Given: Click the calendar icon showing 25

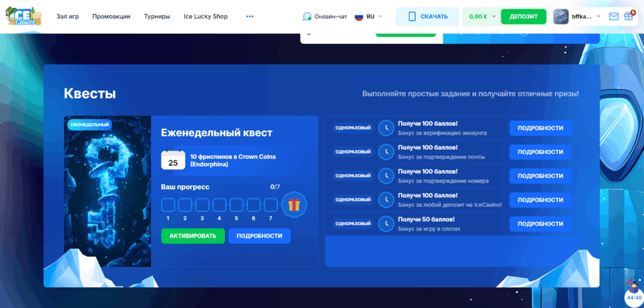Looking at the screenshot, I should [x=173, y=160].
